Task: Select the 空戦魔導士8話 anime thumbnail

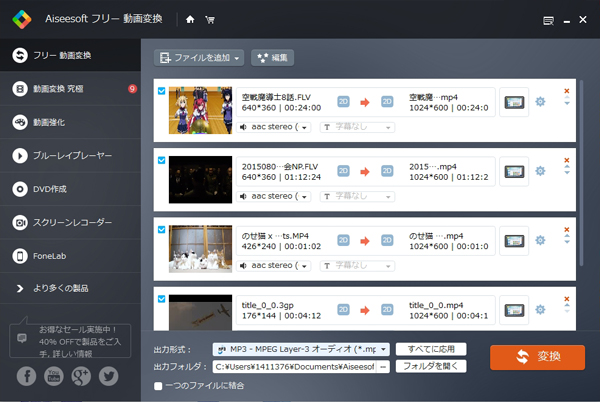Action: pyautogui.click(x=200, y=110)
